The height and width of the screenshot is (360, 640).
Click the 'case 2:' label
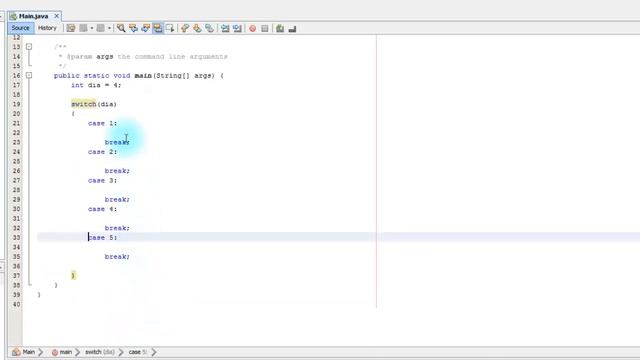point(102,152)
